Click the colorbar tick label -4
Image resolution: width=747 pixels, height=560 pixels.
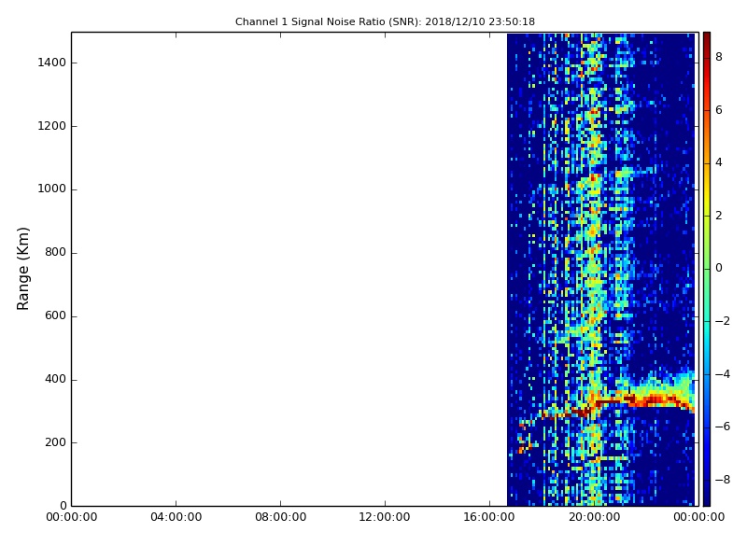722,374
